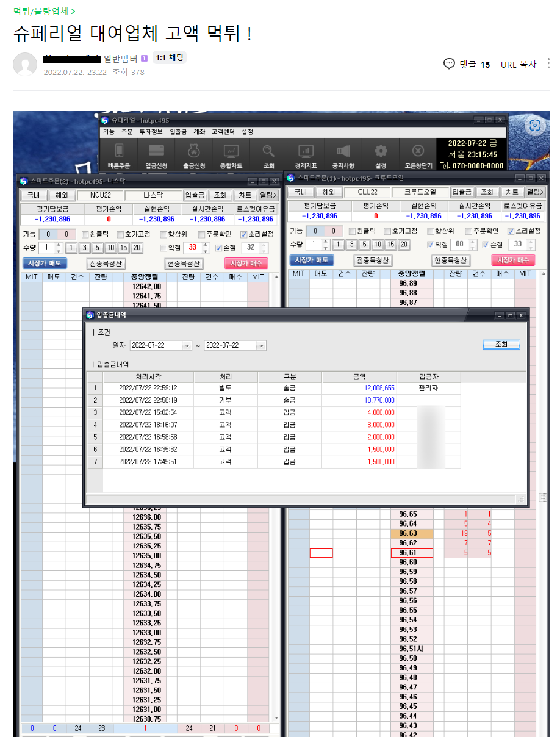This screenshot has height=737, width=560.
Task: Expand the 열림> panel in the 나스닥 window
Action: tap(267, 195)
